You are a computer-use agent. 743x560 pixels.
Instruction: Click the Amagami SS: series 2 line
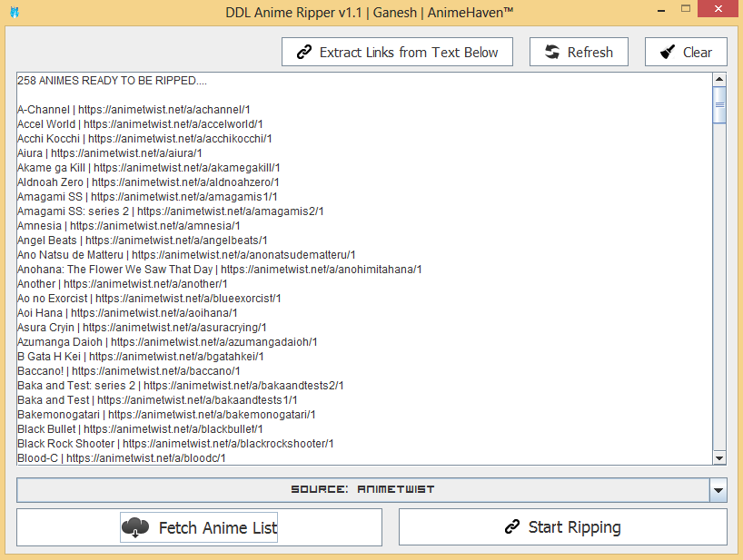[x=171, y=211]
